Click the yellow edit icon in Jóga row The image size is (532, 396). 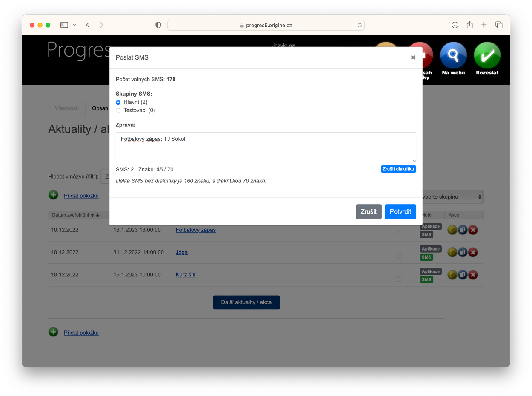click(x=452, y=252)
